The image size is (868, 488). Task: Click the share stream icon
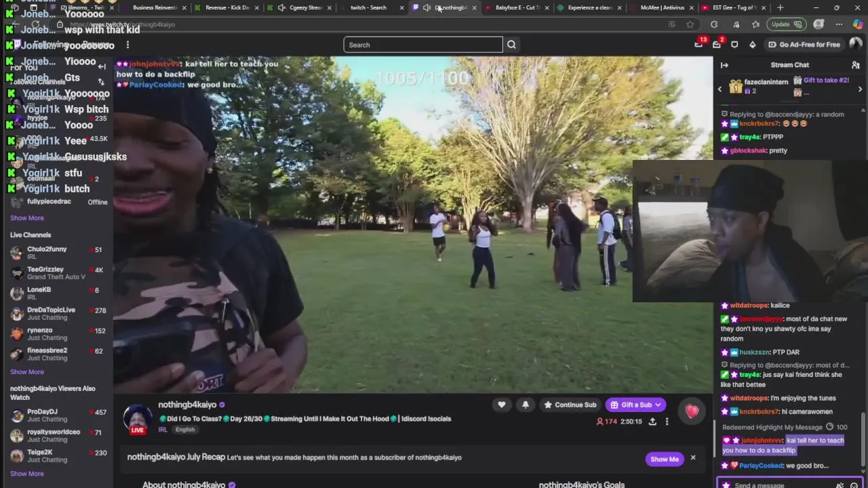point(652,422)
